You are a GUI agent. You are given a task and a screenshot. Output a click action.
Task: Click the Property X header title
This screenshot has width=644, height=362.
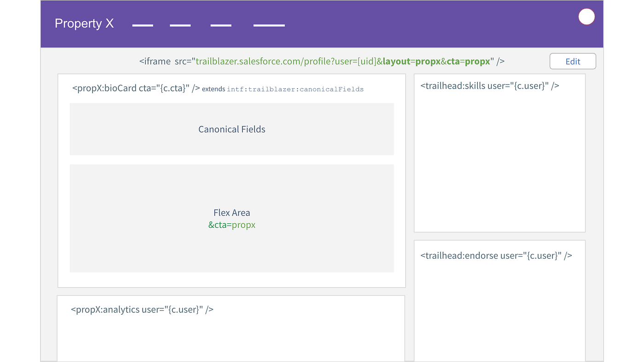coord(84,24)
